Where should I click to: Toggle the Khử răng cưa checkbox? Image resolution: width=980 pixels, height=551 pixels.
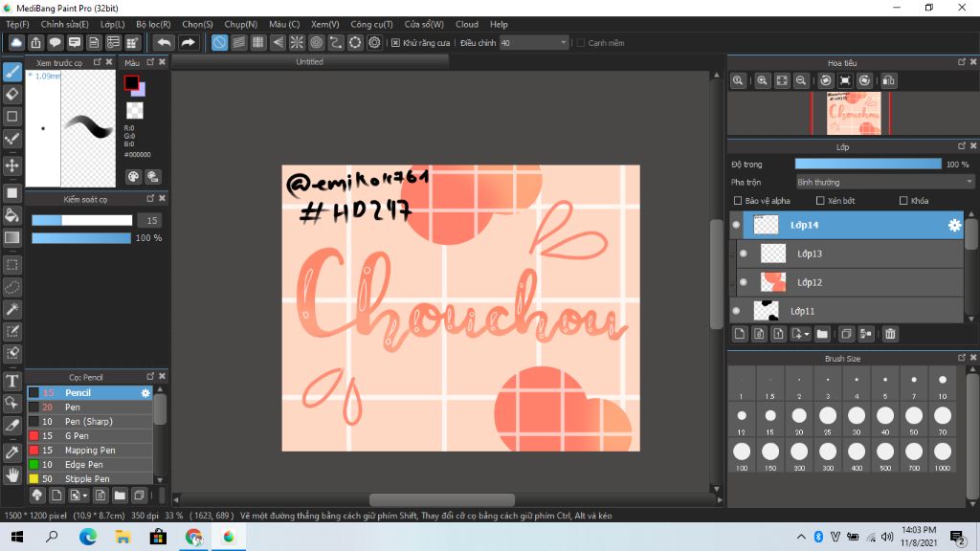395,43
